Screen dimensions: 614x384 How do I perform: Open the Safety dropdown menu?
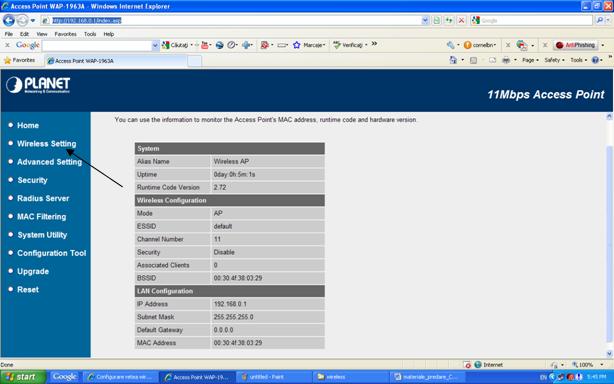554,60
